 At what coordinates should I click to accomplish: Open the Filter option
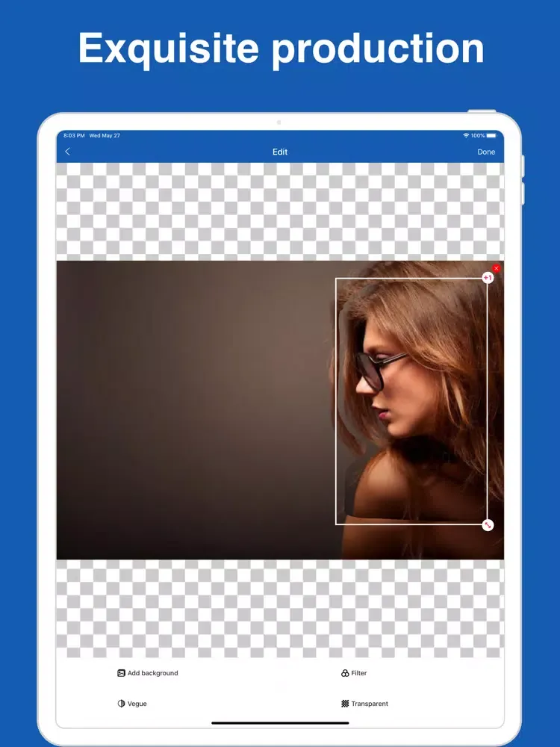pyautogui.click(x=354, y=673)
